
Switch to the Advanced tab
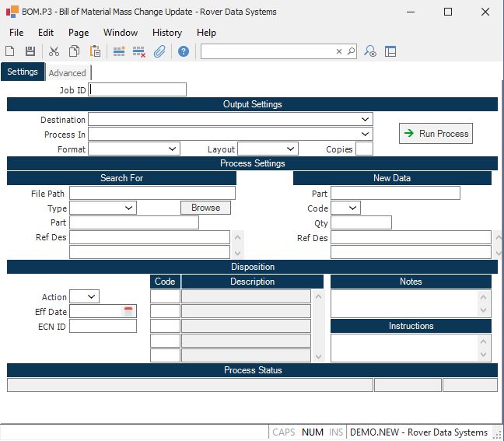68,73
